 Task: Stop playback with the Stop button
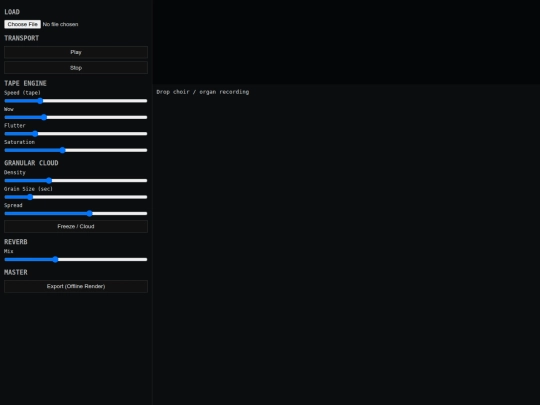[76, 68]
